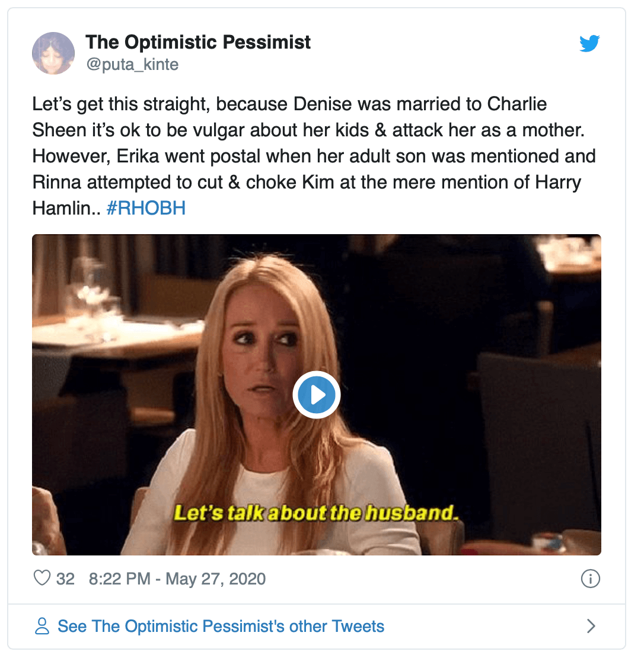Click the "The Optimistic Pessimist" display name
This screenshot has height=658, width=644.
click(198, 43)
